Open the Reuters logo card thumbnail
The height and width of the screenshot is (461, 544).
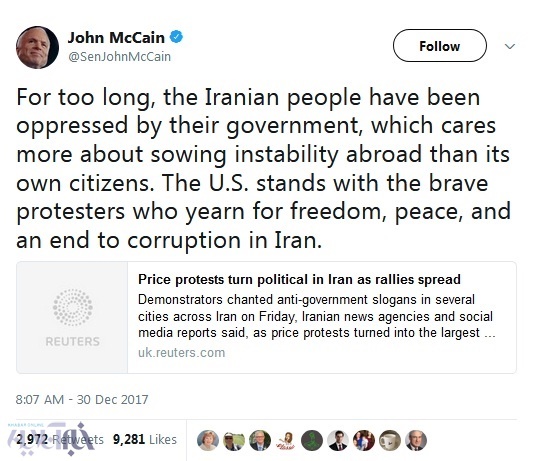(72, 317)
